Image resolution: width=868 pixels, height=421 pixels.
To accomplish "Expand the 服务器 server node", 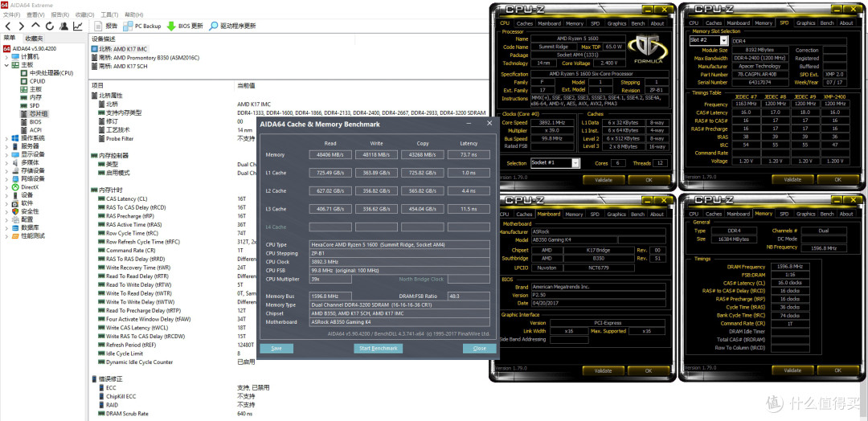I will tap(6, 146).
